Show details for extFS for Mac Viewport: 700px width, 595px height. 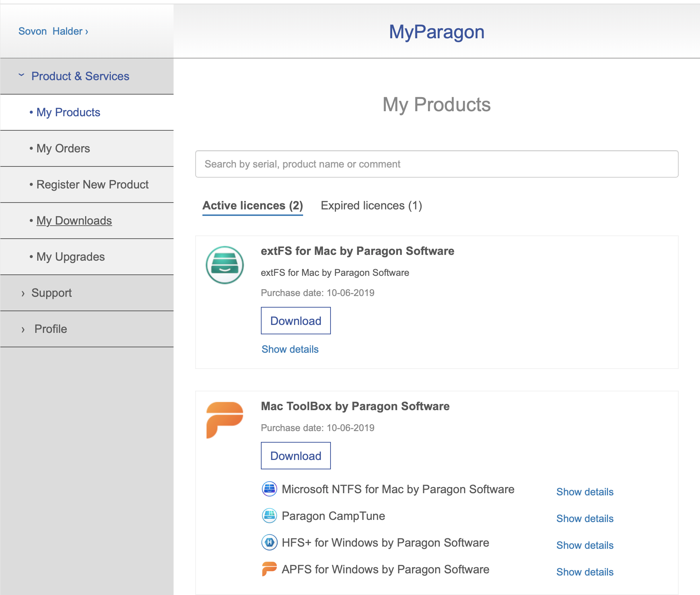[x=290, y=349]
